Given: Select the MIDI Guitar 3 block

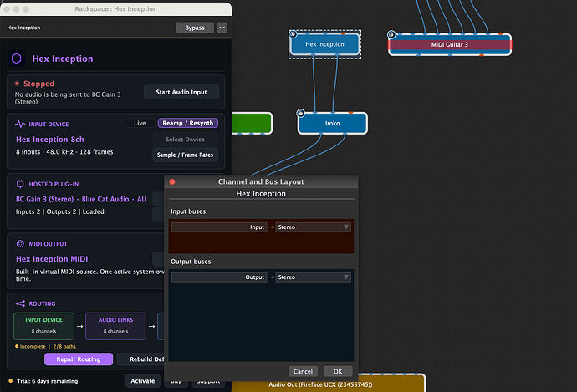Looking at the screenshot, I should coord(450,44).
